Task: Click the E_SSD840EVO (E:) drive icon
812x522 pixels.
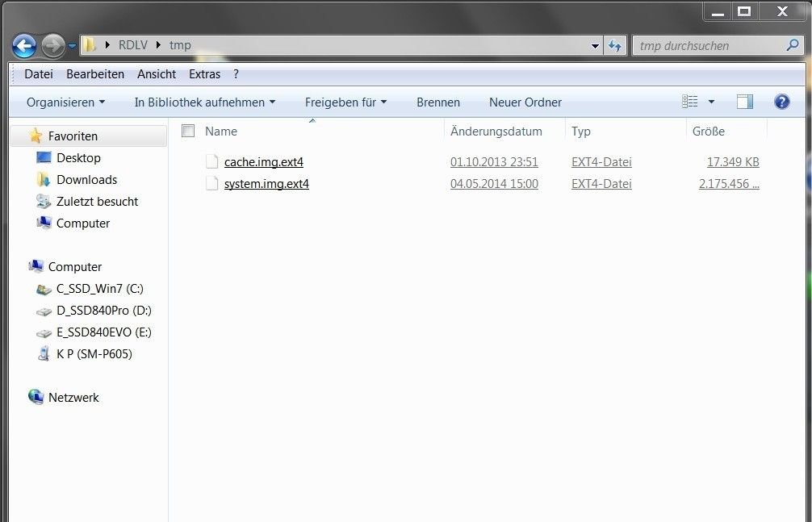Action: 44,333
